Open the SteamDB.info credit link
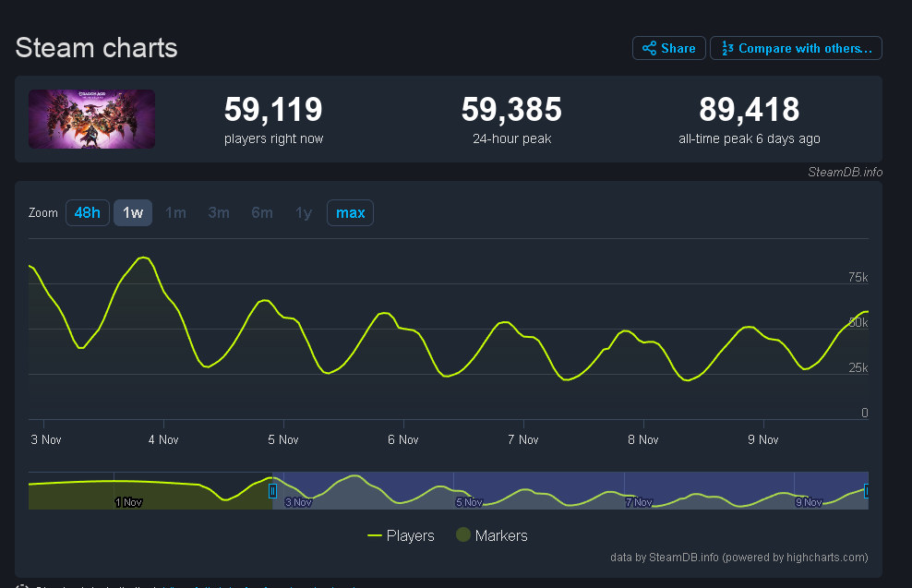The height and width of the screenshot is (588, 912). pos(846,173)
